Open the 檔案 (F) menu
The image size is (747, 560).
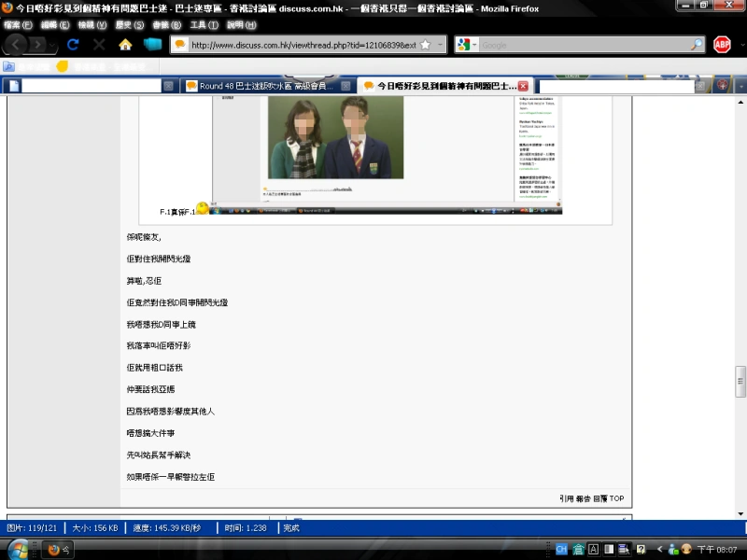18,25
